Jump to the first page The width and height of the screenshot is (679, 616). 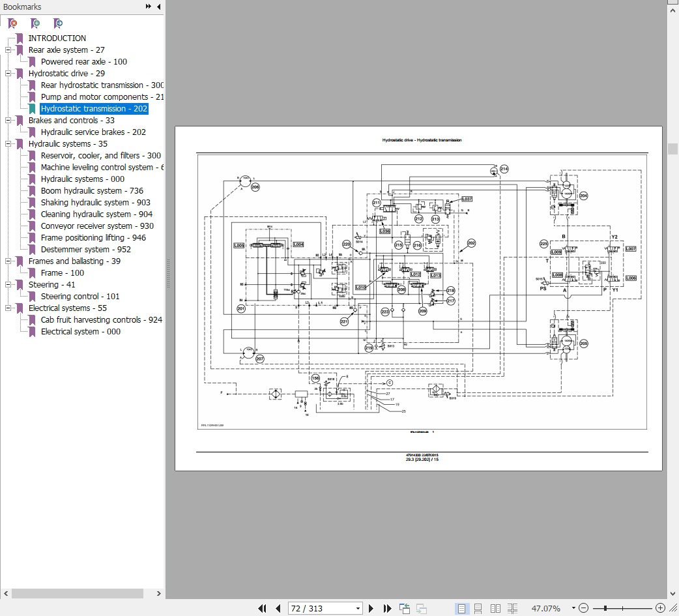tap(262, 608)
